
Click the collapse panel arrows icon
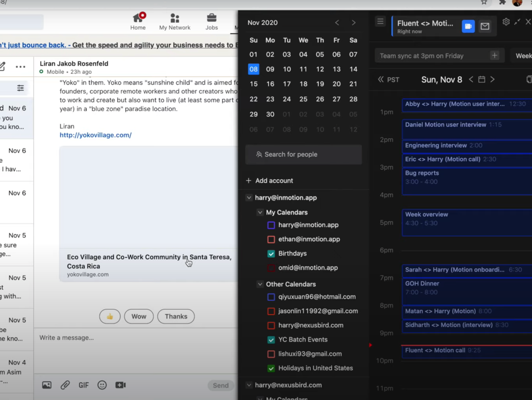point(517,22)
